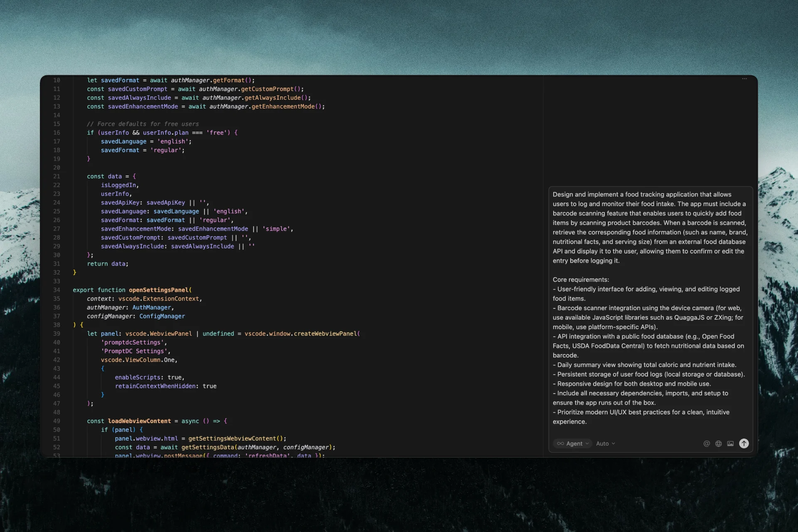798x532 pixels.
Task: Open the three-dot more options menu
Action: coord(744,79)
